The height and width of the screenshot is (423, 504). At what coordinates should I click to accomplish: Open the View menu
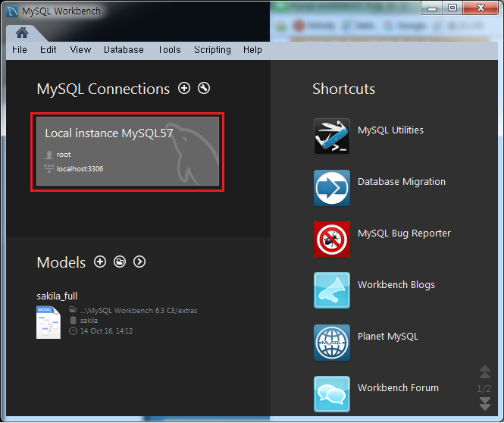80,50
